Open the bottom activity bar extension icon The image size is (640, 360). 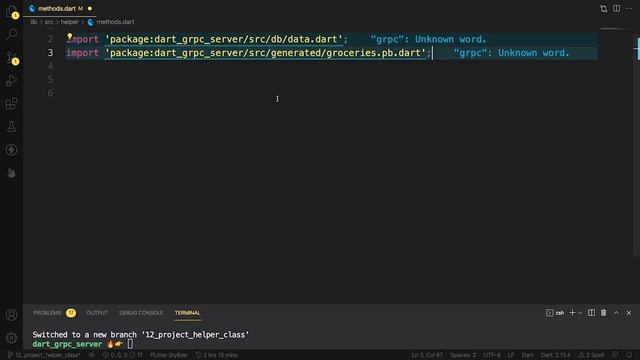pos(11,173)
